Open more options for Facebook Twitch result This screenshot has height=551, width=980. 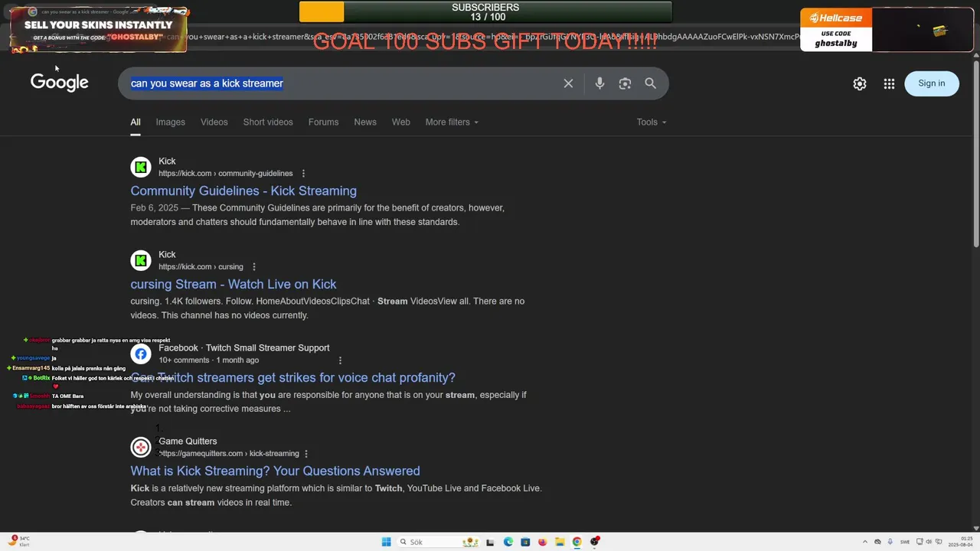(x=340, y=360)
